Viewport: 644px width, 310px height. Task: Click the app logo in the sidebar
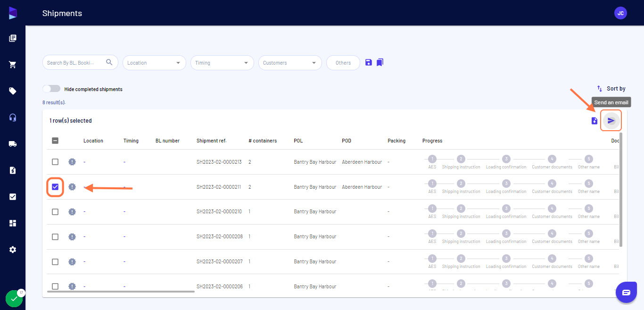(13, 13)
